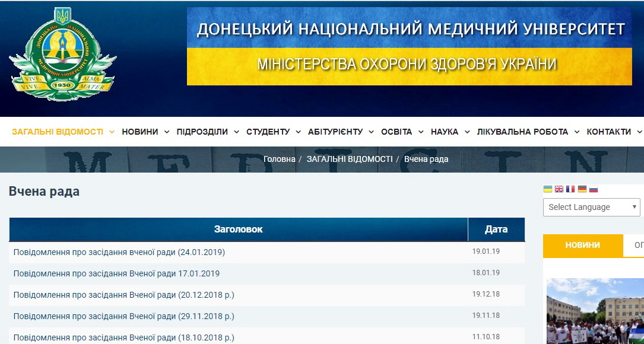
Task: Open the Select Language dropdown
Action: (591, 207)
